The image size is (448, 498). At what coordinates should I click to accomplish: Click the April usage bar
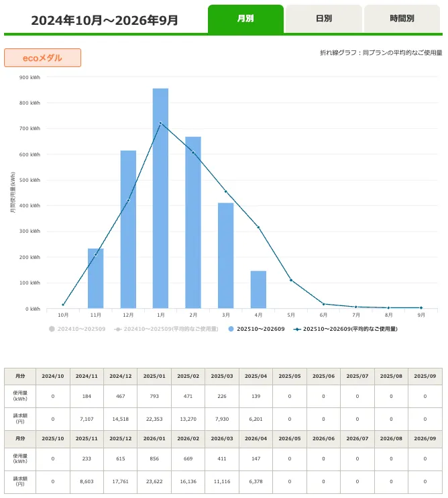pos(258,289)
